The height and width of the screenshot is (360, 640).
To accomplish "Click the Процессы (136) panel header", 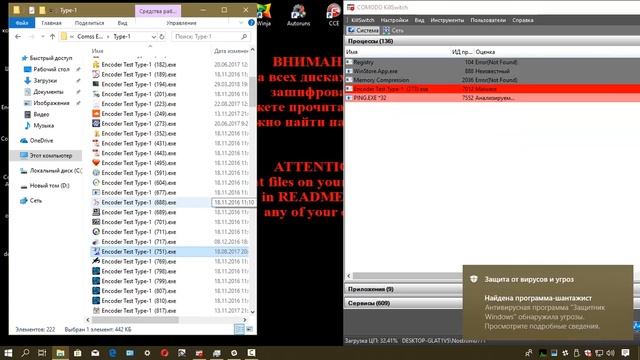I will coord(492,41).
